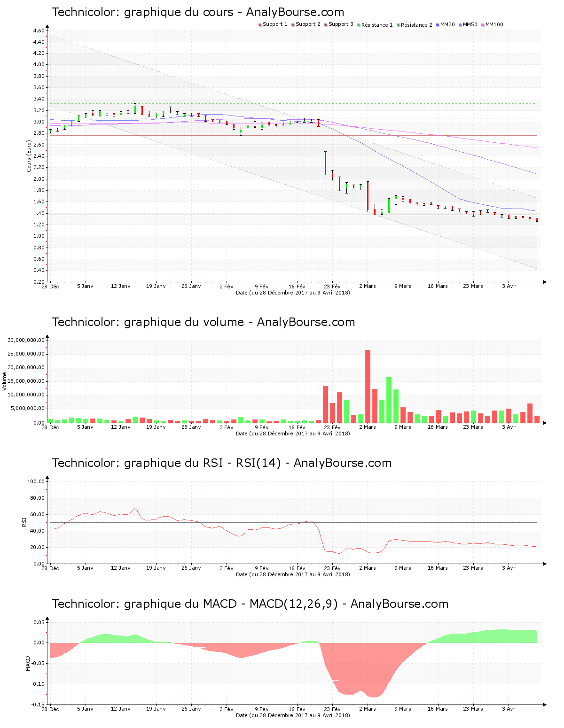The width and height of the screenshot is (564, 728).
Task: Click the 'graphique du volume' chart title
Action: point(203,322)
